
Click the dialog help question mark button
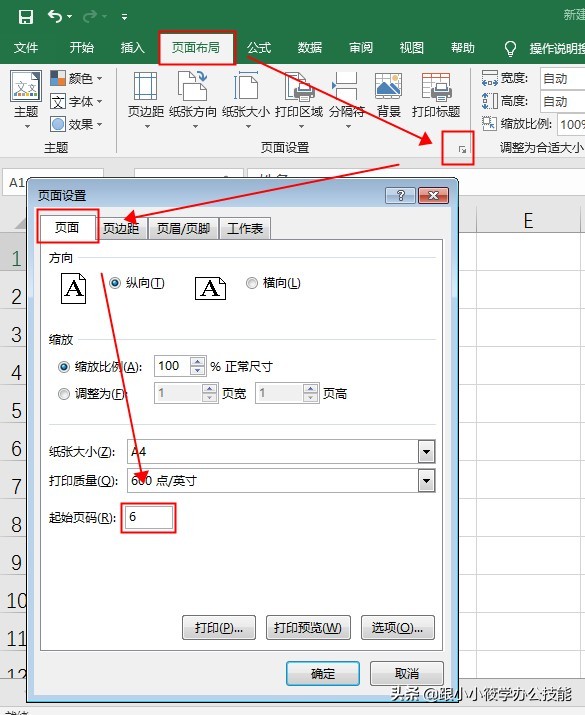click(x=400, y=196)
